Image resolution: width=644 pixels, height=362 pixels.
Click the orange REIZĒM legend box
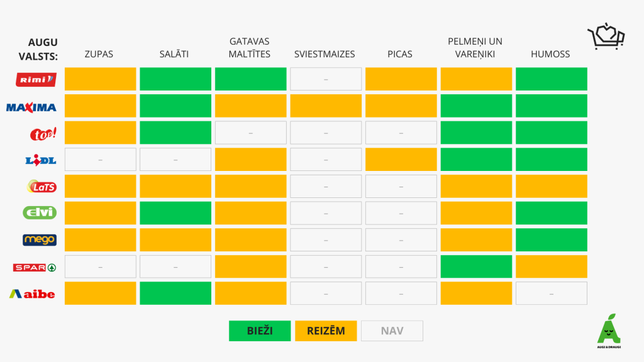326,331
